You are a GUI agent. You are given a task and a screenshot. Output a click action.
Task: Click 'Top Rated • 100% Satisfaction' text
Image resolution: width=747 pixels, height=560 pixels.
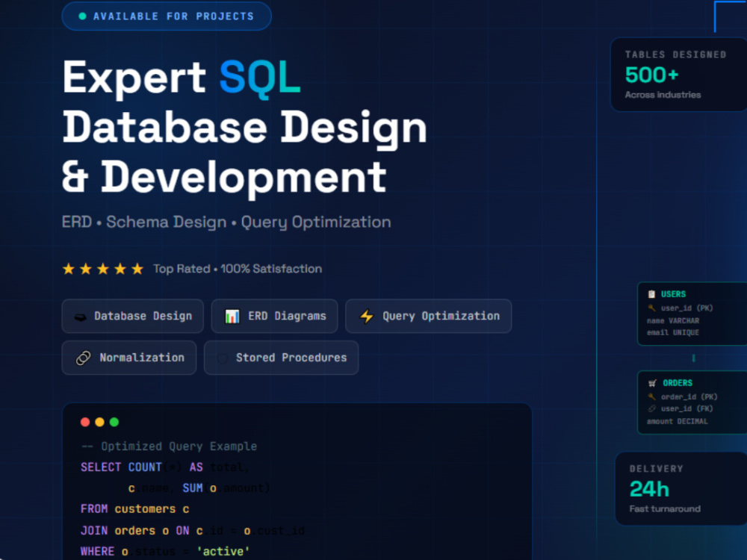pos(238,269)
